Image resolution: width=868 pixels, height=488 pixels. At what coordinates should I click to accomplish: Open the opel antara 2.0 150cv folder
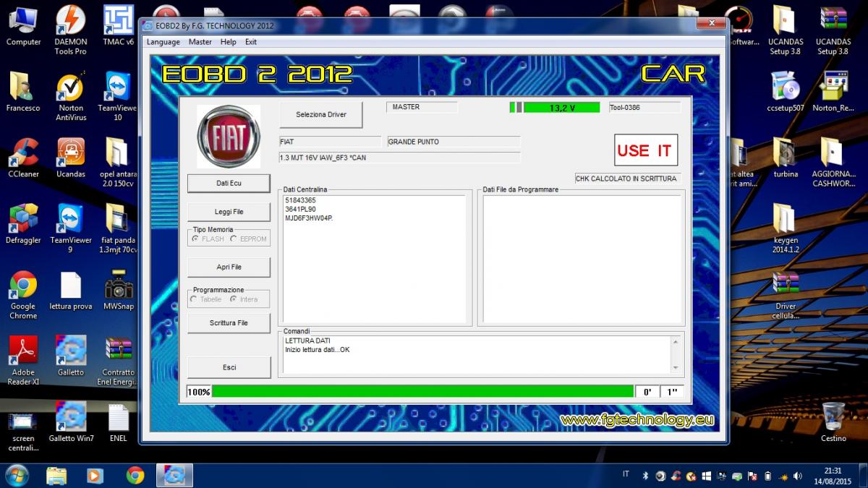119,163
